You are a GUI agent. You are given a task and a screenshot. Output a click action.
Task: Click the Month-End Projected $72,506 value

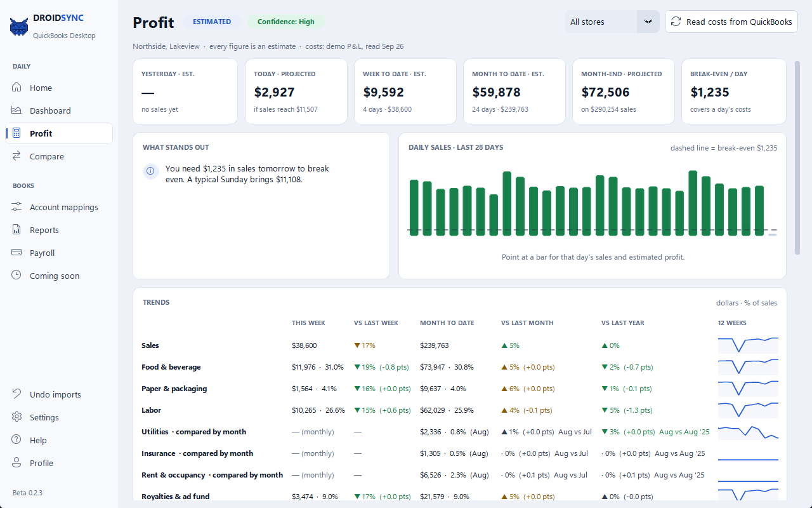[605, 92]
